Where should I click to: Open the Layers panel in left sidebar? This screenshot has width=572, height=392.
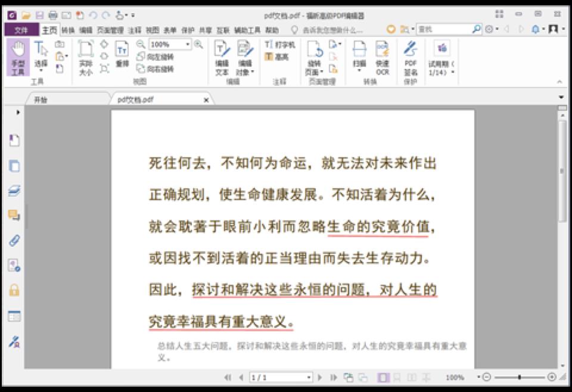tap(14, 191)
